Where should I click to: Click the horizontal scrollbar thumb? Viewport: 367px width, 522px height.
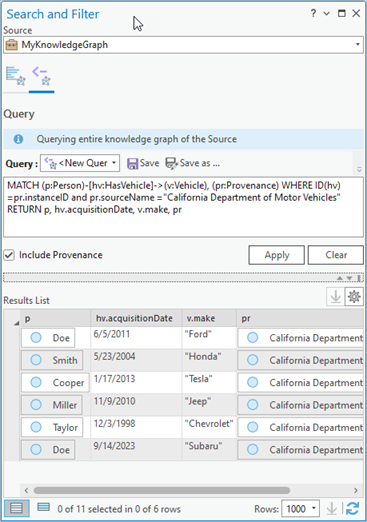pyautogui.click(x=162, y=490)
